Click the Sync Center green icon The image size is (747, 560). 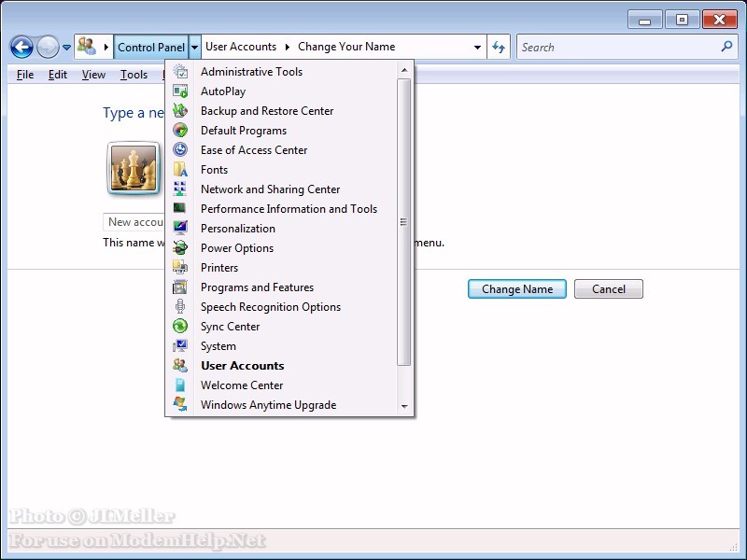click(180, 326)
